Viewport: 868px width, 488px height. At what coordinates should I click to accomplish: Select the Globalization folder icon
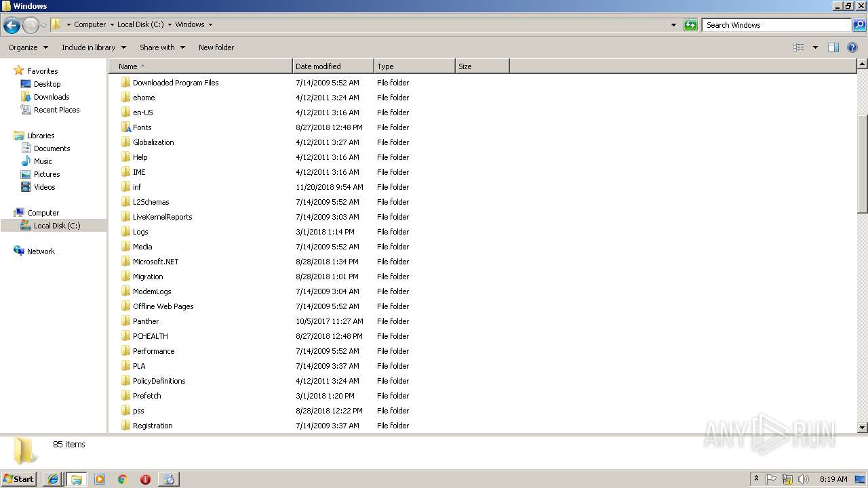click(x=125, y=142)
